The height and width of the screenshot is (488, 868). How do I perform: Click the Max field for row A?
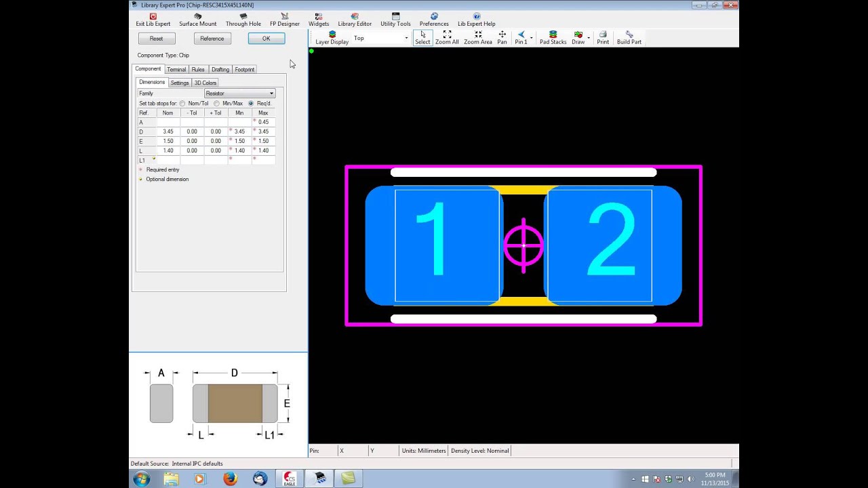[263, 122]
